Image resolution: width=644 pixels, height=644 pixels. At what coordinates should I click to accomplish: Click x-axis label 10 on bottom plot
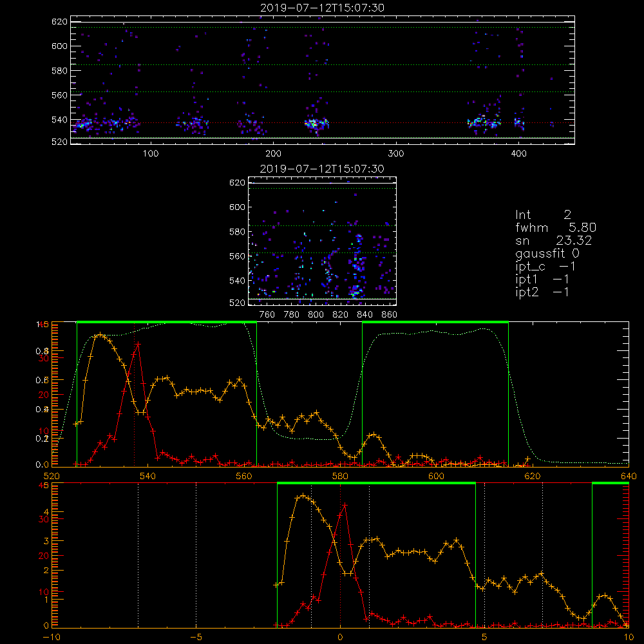pyautogui.click(x=629, y=637)
